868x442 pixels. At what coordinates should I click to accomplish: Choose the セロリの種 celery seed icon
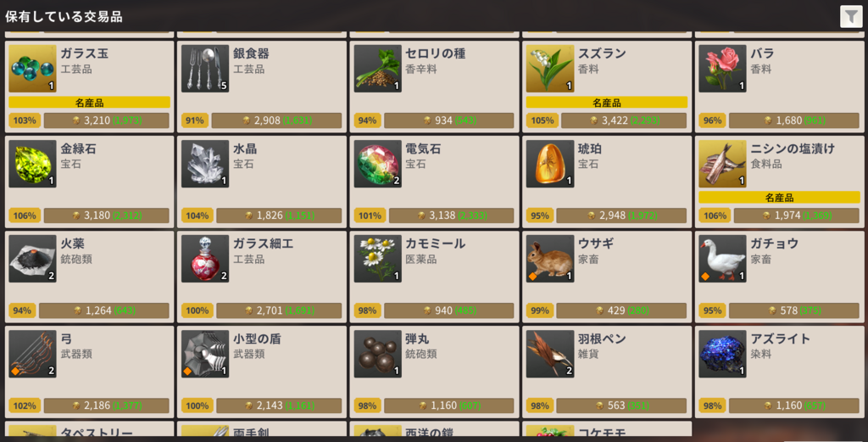click(x=378, y=69)
